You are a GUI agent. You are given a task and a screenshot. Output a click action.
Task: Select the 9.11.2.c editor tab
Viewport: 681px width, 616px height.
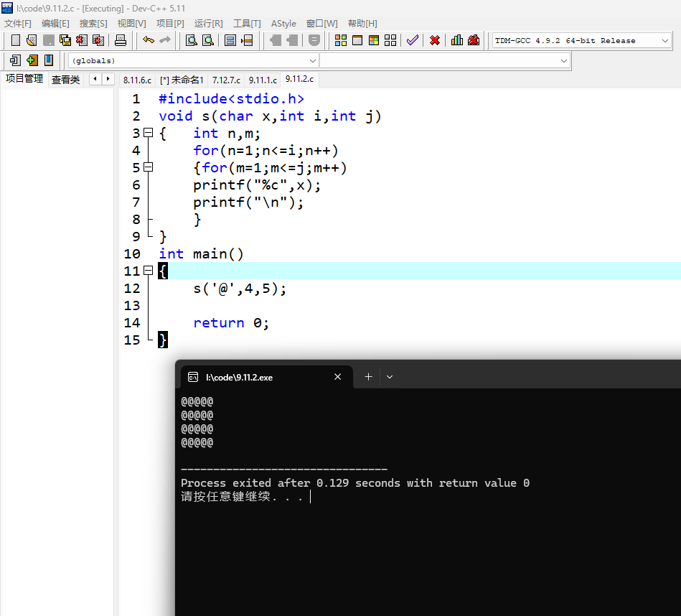click(300, 79)
